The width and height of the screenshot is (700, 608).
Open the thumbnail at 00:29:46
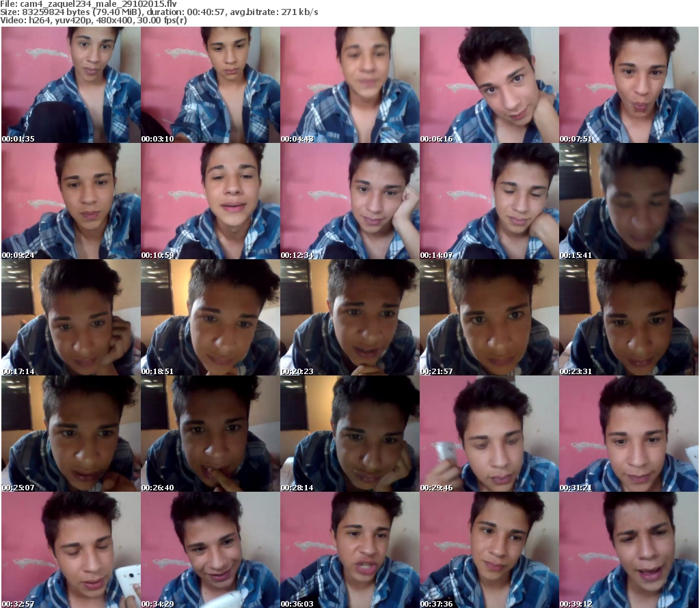(x=489, y=434)
